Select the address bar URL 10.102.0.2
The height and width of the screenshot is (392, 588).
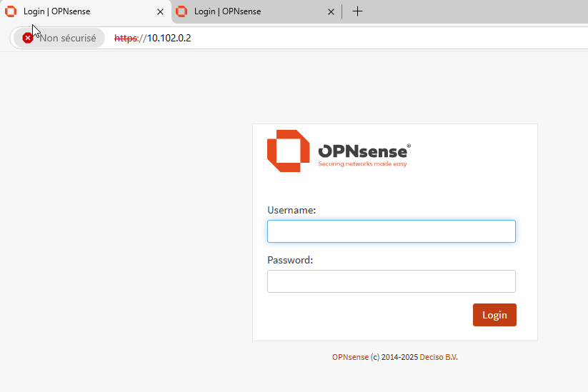[169, 38]
